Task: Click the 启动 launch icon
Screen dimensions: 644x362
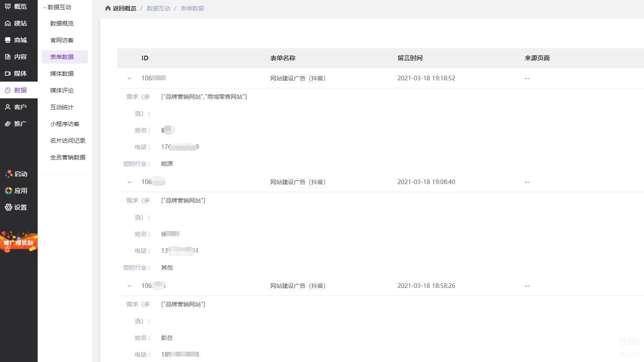Action: click(x=8, y=174)
